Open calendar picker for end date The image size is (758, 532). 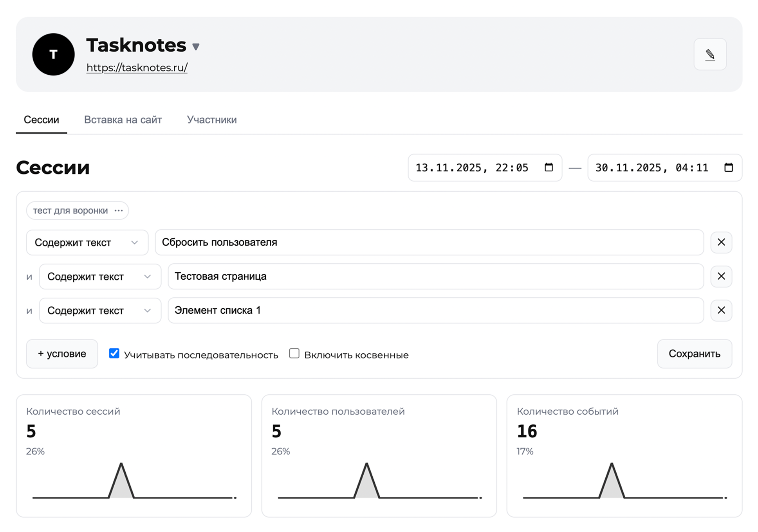(728, 167)
